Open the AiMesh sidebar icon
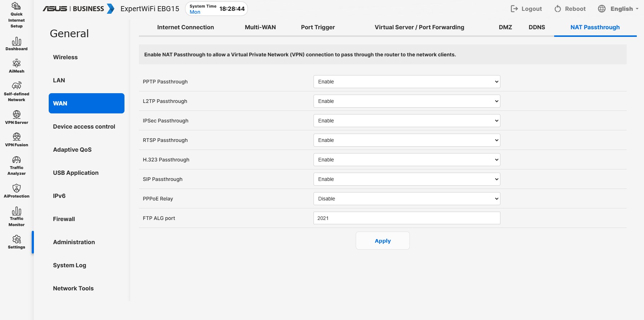This screenshot has height=320, width=644. (x=17, y=64)
